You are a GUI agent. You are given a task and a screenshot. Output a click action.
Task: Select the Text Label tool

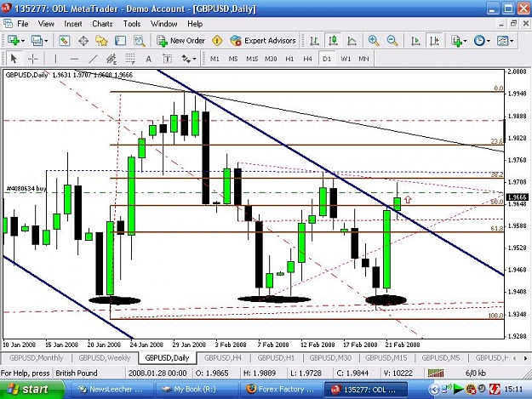tap(167, 59)
